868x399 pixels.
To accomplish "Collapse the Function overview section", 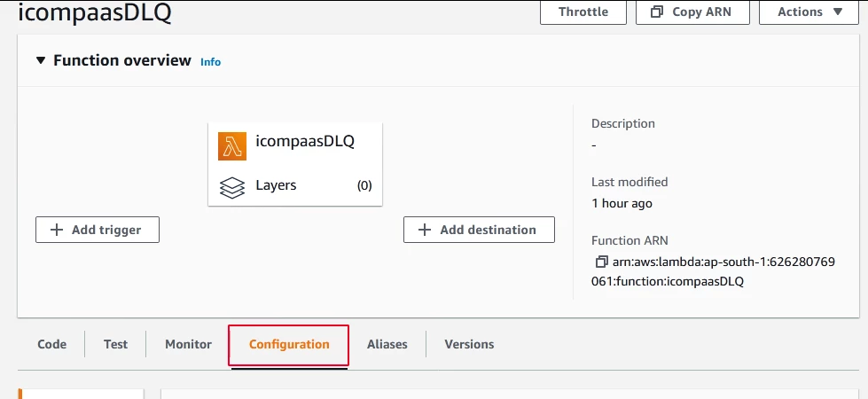I will [41, 60].
